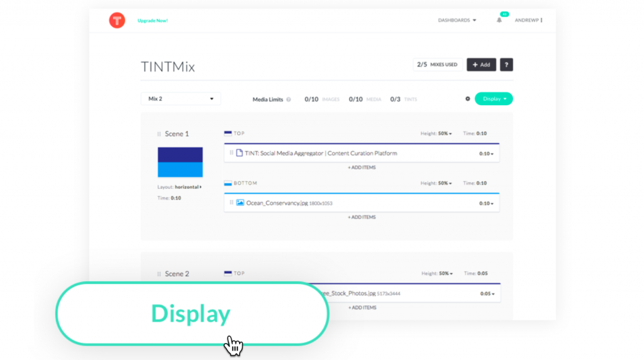Open 0:10 duration dropdown for TINT item
Viewport: 644px width, 360px height.
[486, 154]
